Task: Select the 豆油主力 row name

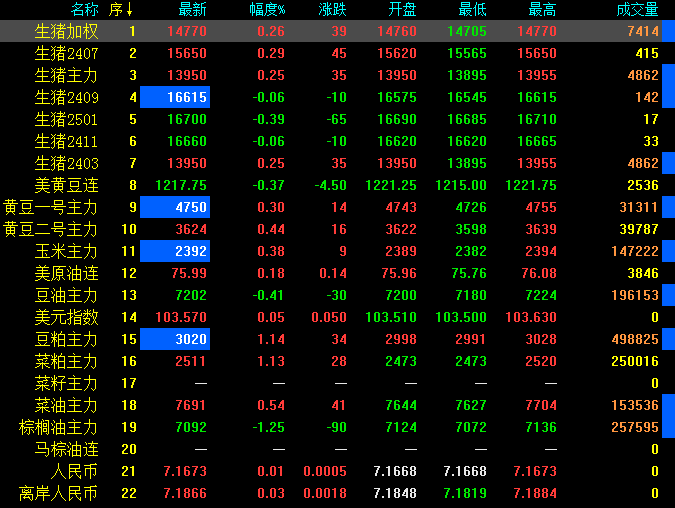Action: [x=66, y=295]
